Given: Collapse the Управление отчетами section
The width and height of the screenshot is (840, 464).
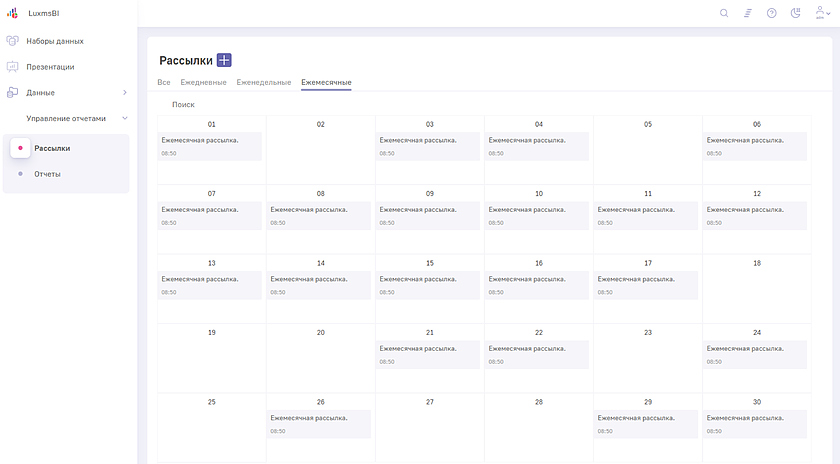Looking at the screenshot, I should pyautogui.click(x=124, y=118).
